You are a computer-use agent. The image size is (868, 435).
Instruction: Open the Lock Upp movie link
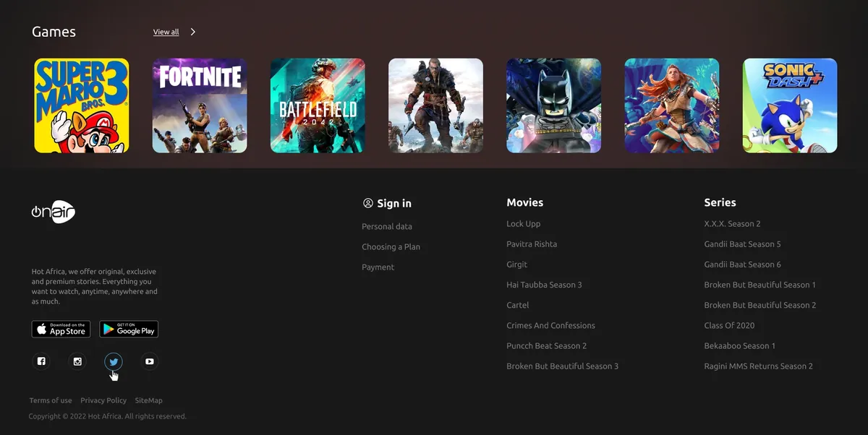click(x=523, y=224)
